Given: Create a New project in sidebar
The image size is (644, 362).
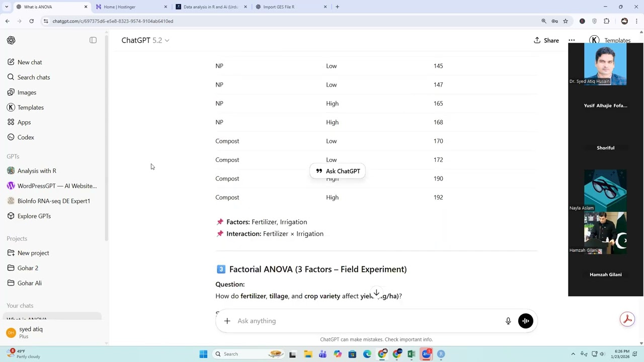Looking at the screenshot, I should click(33, 253).
